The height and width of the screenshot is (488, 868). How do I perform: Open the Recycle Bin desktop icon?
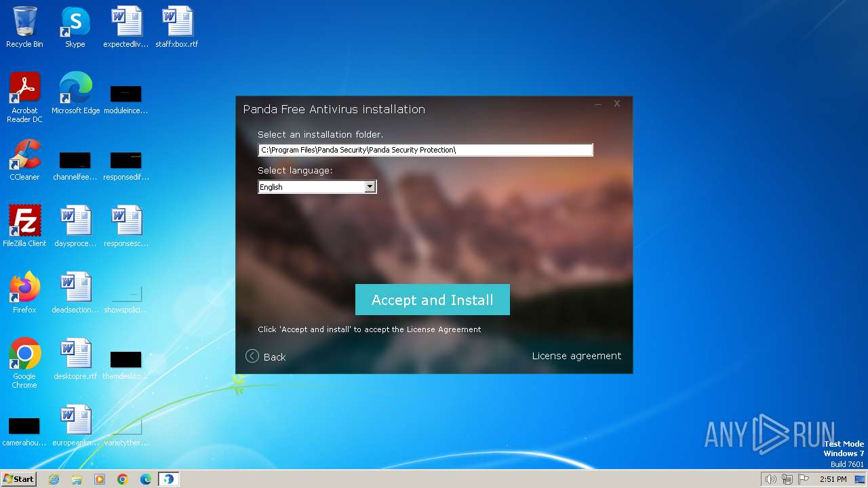point(24,27)
